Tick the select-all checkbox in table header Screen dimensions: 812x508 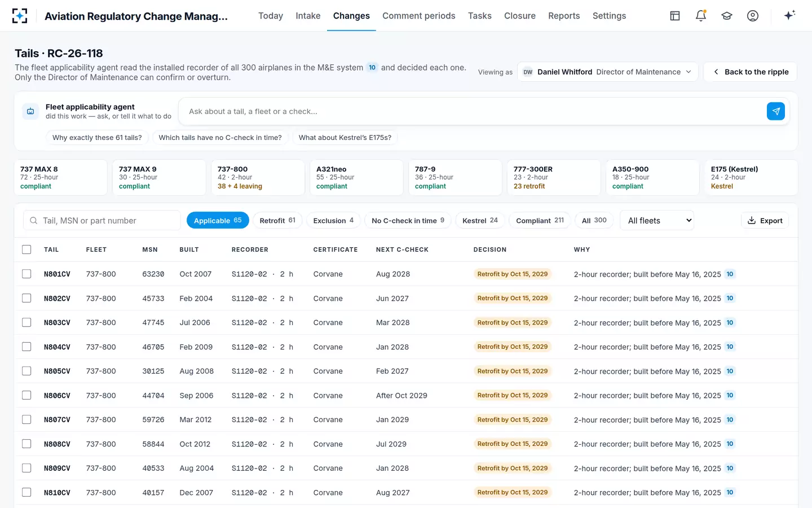click(27, 249)
